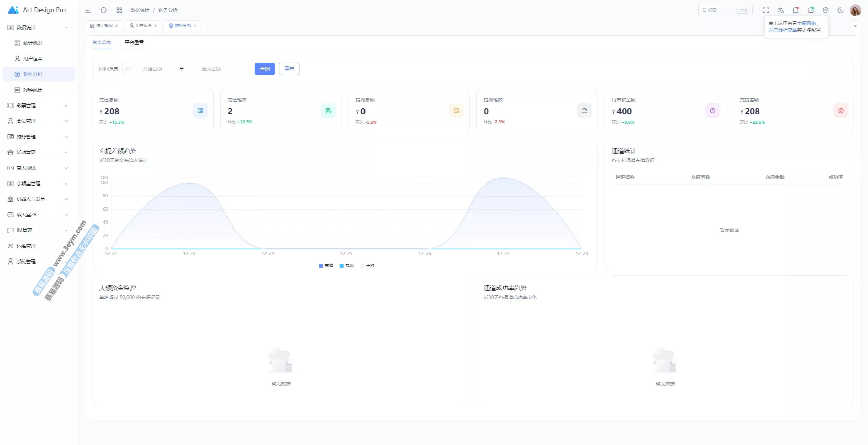The image size is (868, 445).
Task: Open the tabs dropdown chevron at right
Action: [x=855, y=26]
